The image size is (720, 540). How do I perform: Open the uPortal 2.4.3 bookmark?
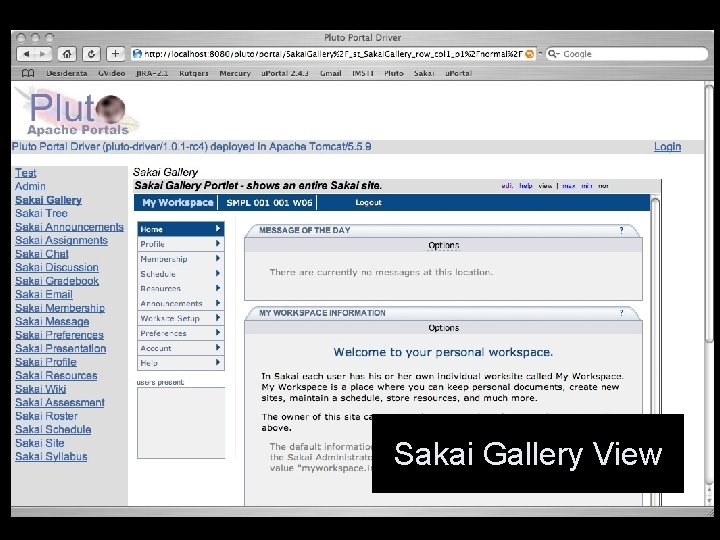tap(285, 73)
